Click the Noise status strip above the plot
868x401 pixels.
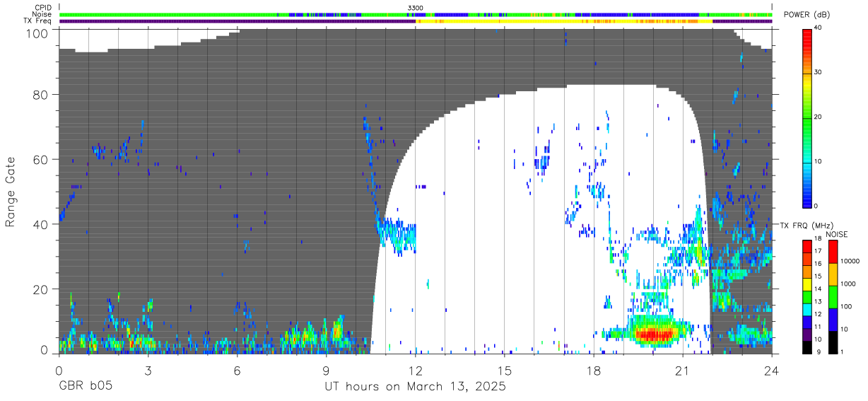(416, 14)
